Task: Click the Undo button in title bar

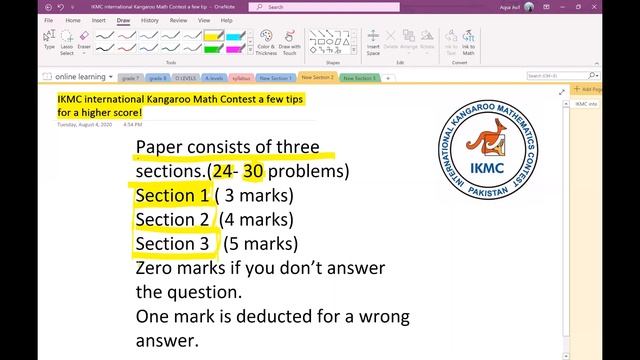Action: pos(61,7)
